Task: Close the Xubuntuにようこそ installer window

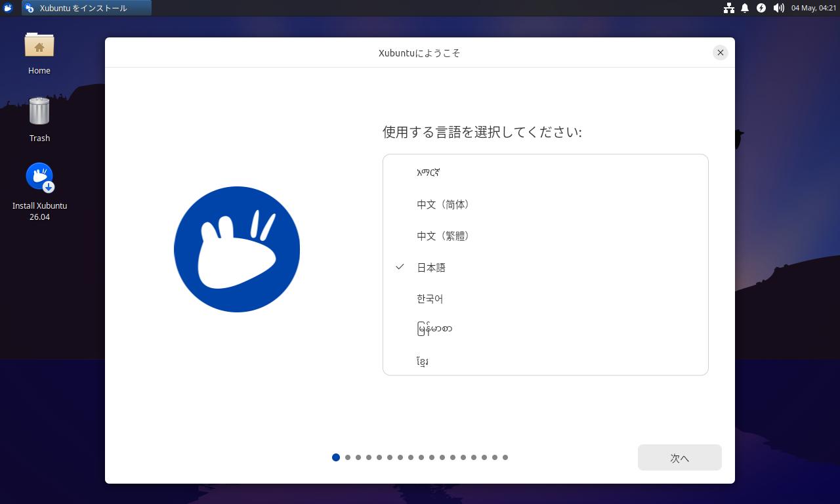Action: click(x=721, y=52)
